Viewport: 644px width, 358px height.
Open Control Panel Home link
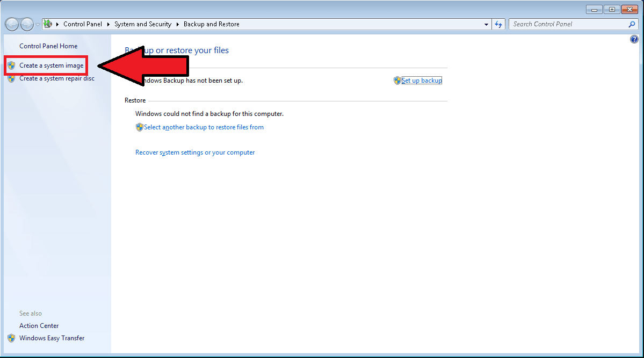coord(48,46)
